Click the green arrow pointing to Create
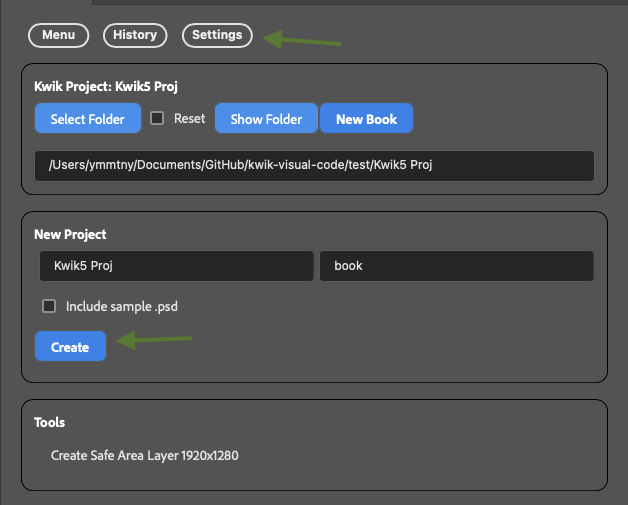Screen dimensions: 628x505 tap(154, 340)
